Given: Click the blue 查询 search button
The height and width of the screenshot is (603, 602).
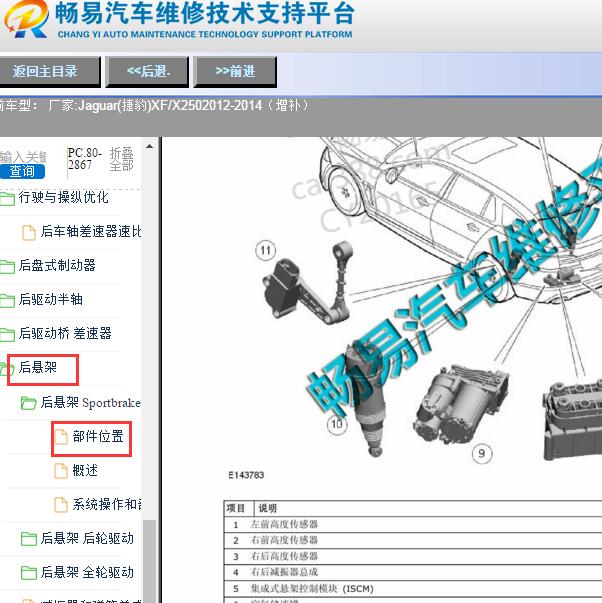Looking at the screenshot, I should coord(22,171).
